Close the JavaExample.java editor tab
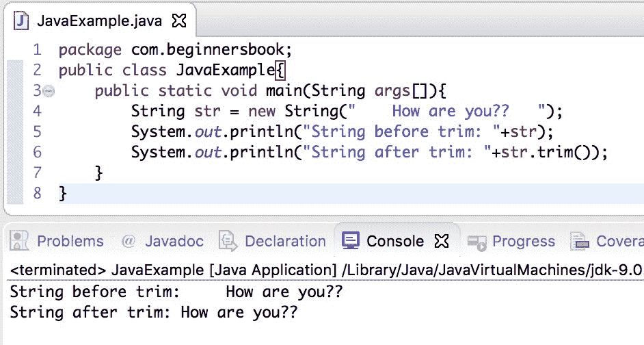644x345 pixels. [x=179, y=21]
